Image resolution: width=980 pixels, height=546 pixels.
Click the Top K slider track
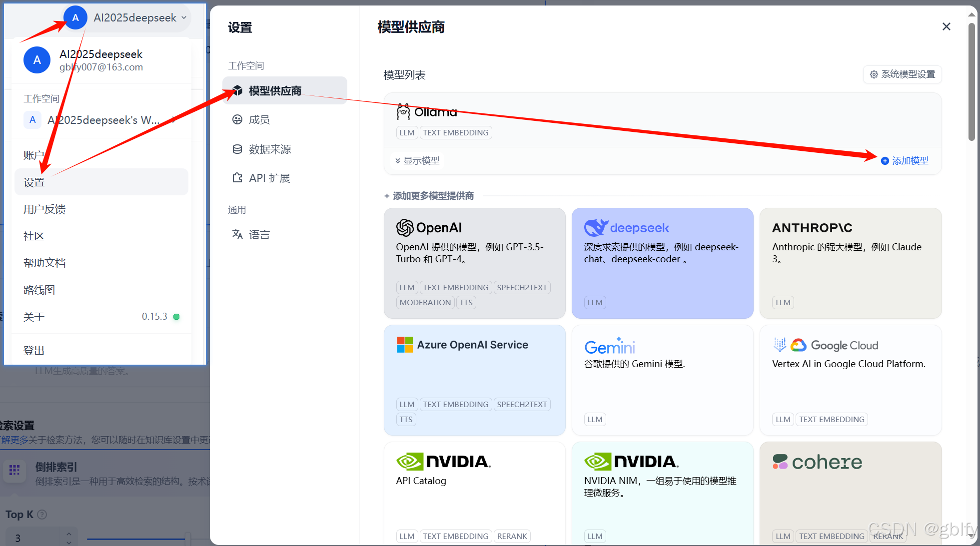tap(148, 539)
